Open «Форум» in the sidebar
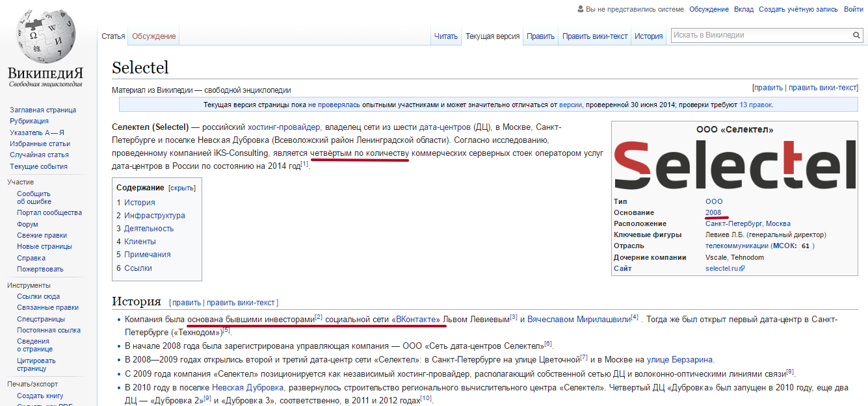 coord(27,224)
